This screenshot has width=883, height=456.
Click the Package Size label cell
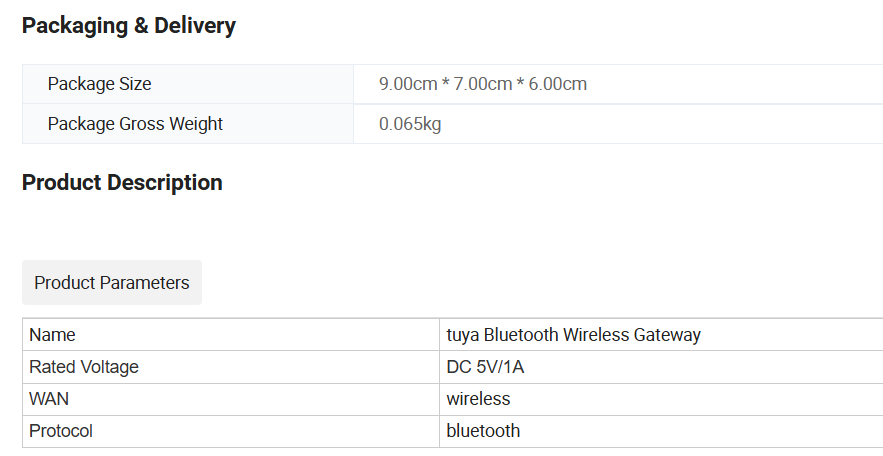tap(188, 84)
